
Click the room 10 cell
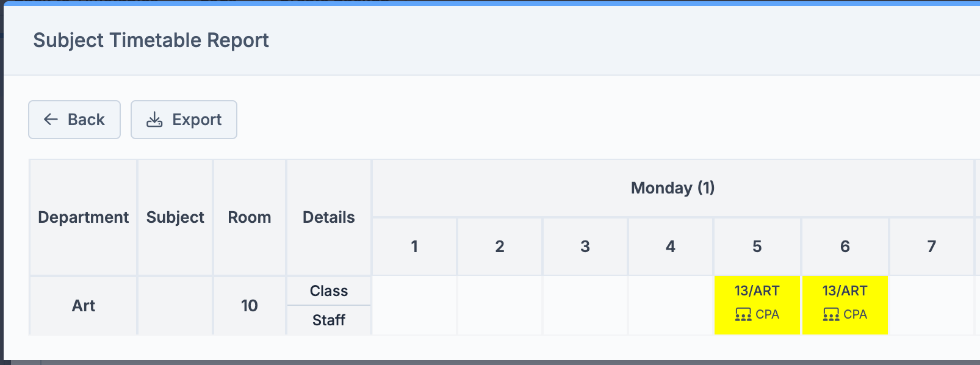(249, 305)
